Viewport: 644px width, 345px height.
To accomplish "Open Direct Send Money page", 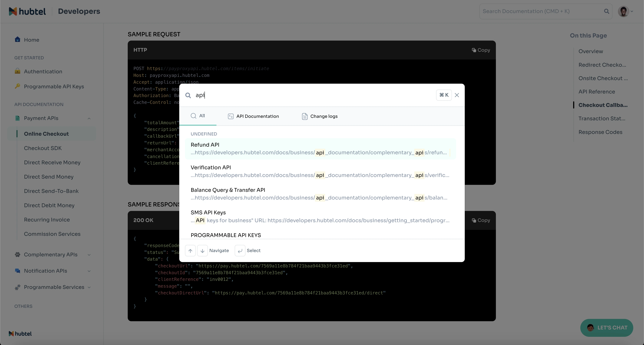I will pos(49,177).
